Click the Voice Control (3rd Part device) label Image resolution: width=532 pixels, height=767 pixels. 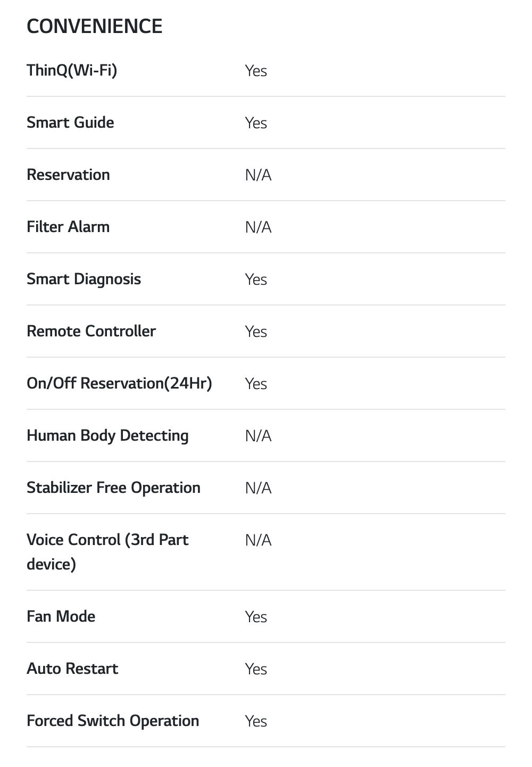tap(107, 551)
